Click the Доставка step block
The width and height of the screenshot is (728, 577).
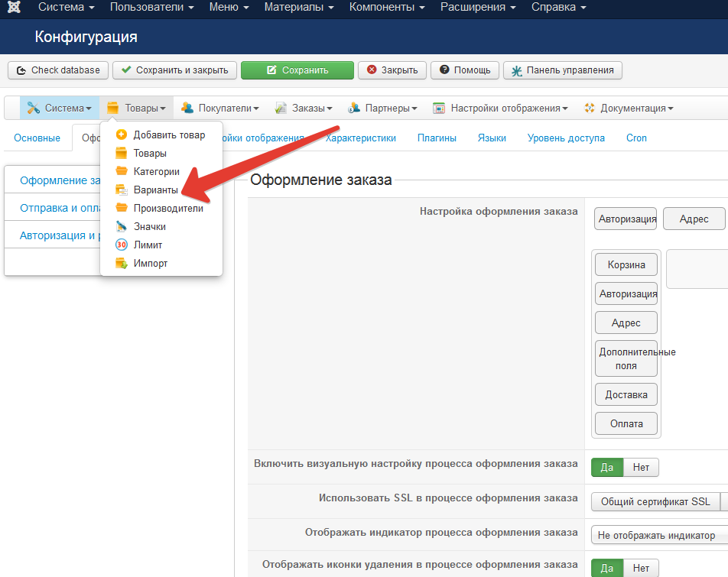click(x=626, y=394)
